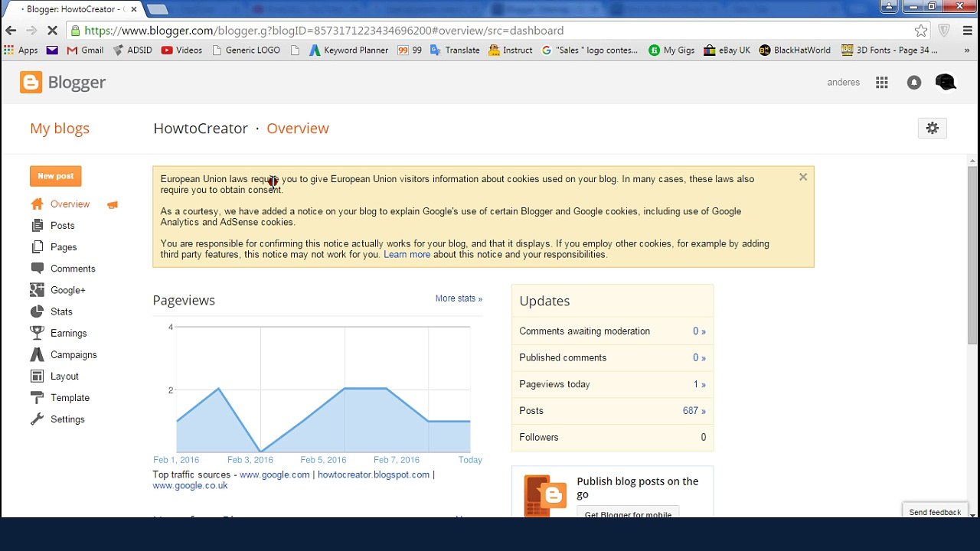Open the Pages menu item
The width and height of the screenshot is (980, 551).
[x=64, y=247]
